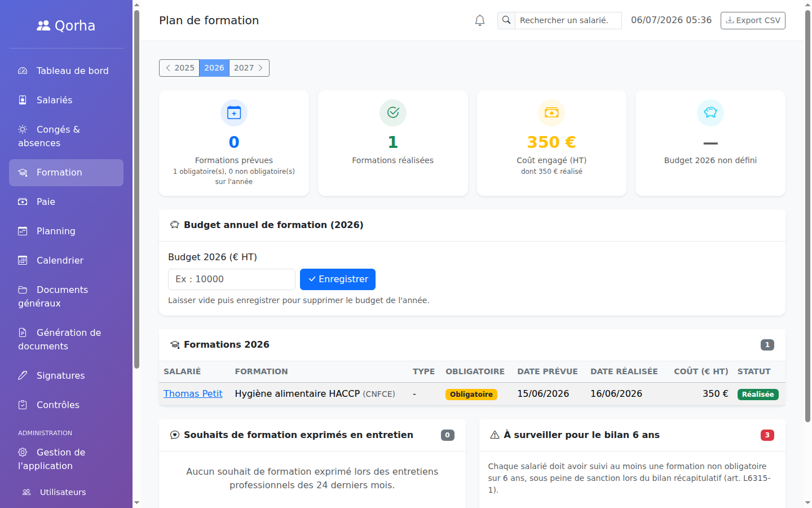Click the Souhaits count badge showing 0

click(448, 435)
